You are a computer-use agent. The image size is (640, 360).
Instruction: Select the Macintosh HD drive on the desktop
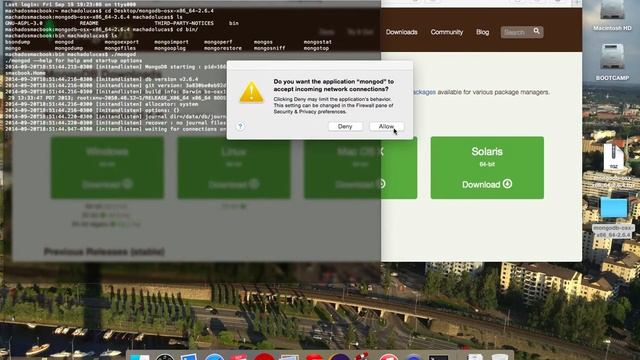[x=612, y=16]
